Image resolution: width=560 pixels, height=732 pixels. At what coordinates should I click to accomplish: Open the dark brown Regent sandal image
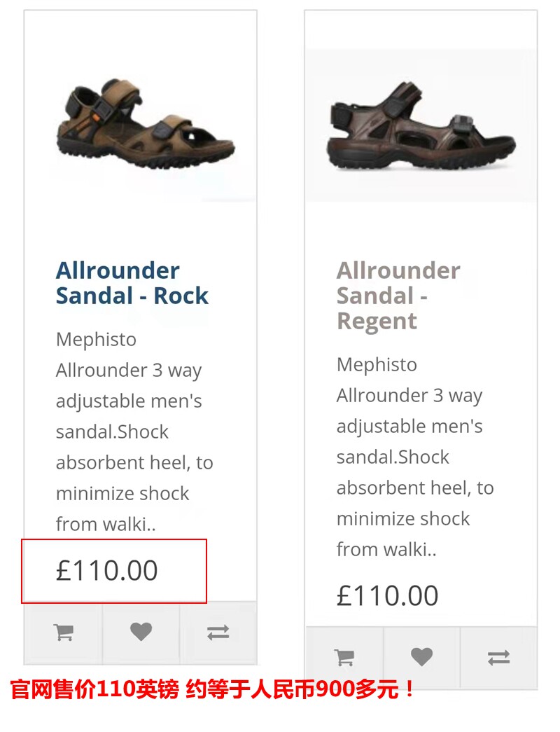[421, 127]
